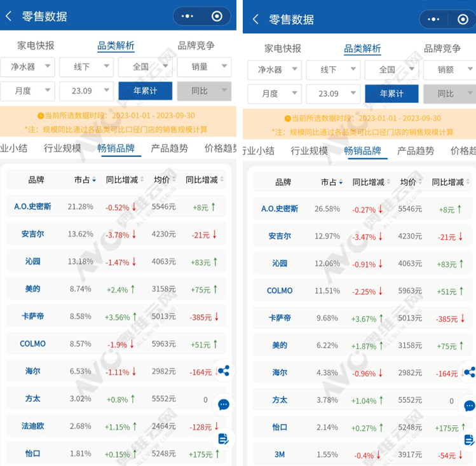Open the left panel document edit icon
476x466 pixels.
[224, 439]
